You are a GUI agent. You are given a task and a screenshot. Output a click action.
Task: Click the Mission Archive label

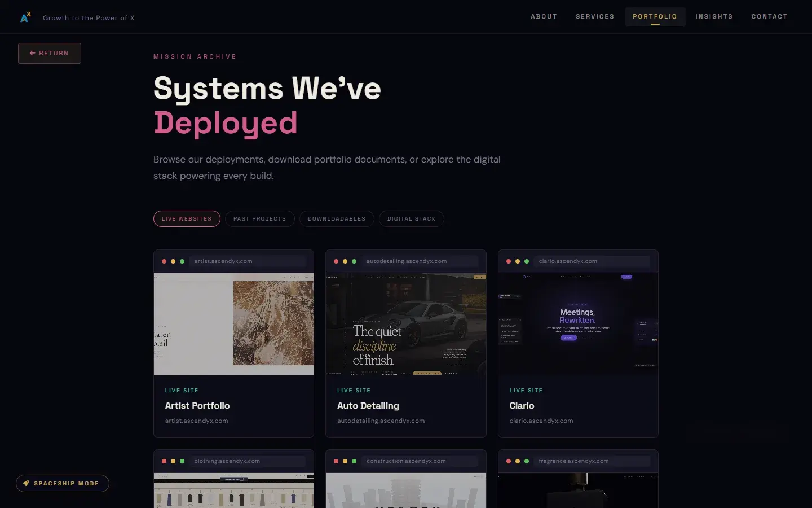coord(195,56)
